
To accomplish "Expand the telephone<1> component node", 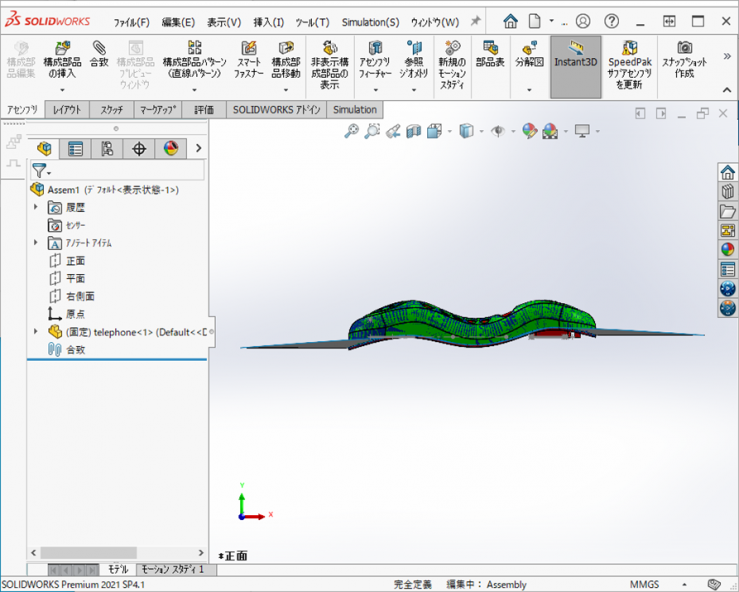I will (x=36, y=331).
